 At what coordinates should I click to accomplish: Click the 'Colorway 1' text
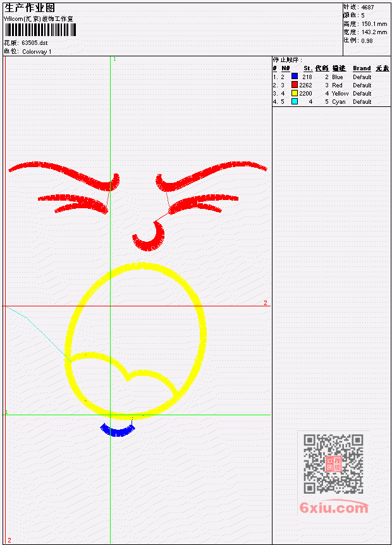click(37, 52)
